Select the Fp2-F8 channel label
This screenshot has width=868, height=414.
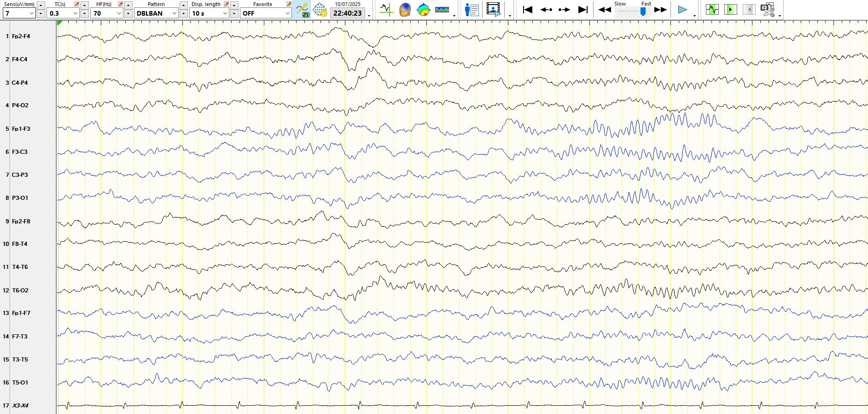[x=21, y=221]
